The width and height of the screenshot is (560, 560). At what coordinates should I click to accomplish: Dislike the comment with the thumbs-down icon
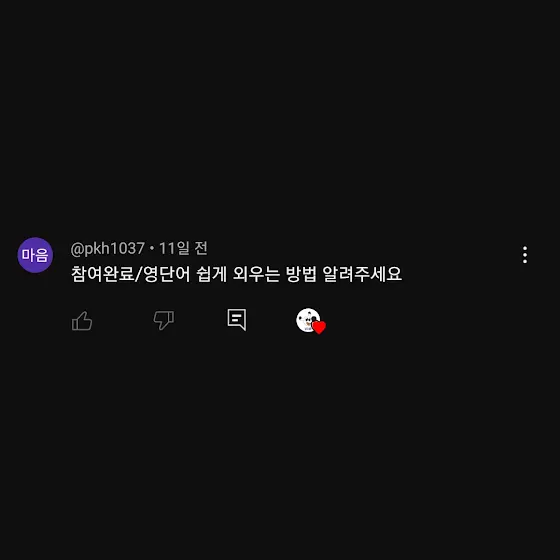[164, 320]
